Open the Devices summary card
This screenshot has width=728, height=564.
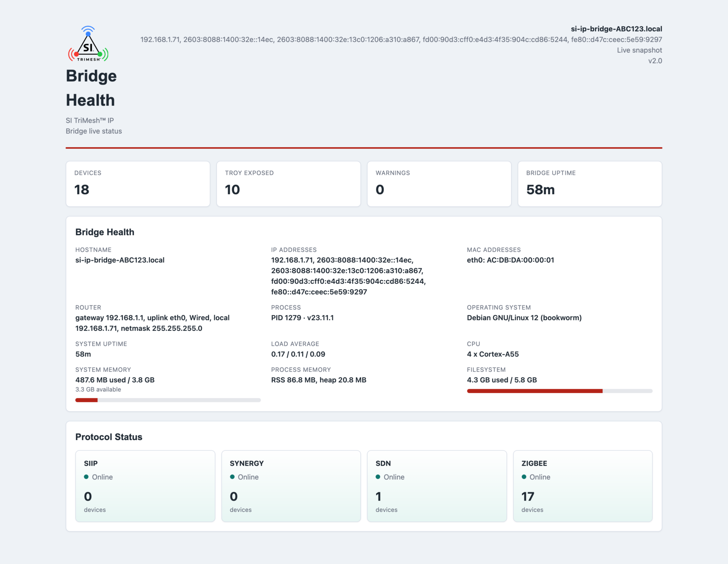click(138, 184)
